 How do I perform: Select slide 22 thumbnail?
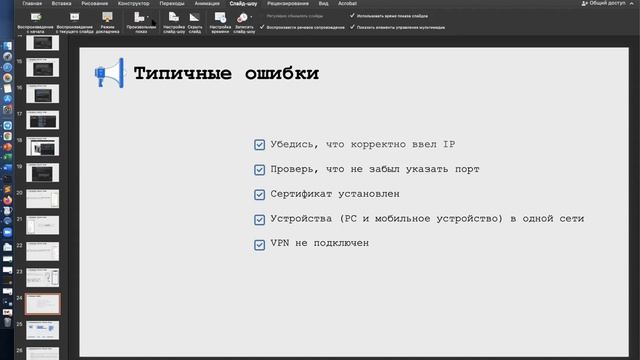42,251
